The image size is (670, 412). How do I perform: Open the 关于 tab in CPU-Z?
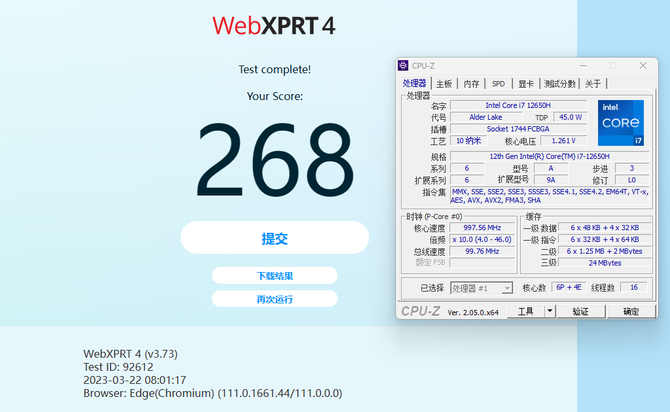[x=593, y=84]
